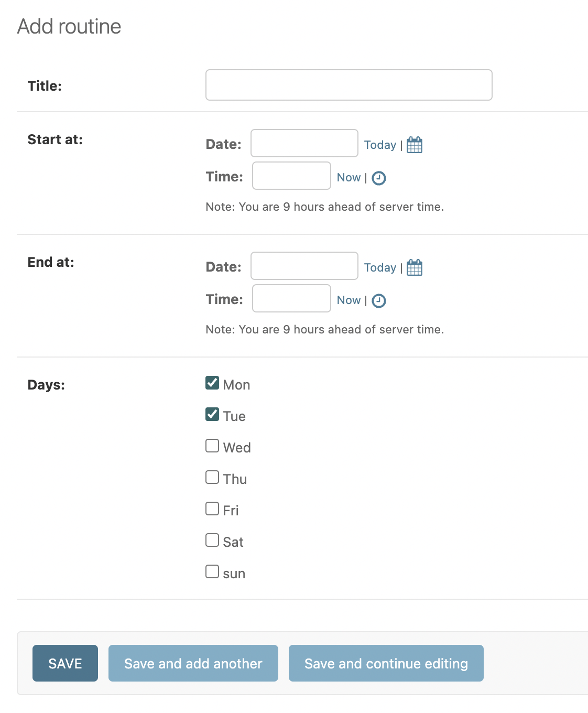Click the Start at Time input field
The width and height of the screenshot is (588, 713).
291,176
